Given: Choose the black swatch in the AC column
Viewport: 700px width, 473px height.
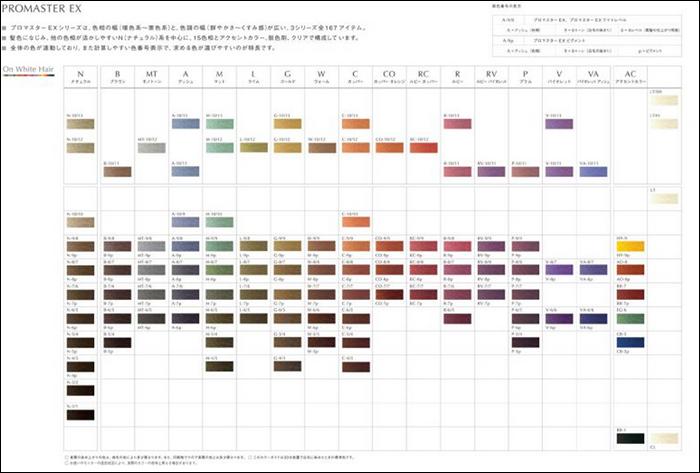Looking at the screenshot, I should tap(630, 438).
